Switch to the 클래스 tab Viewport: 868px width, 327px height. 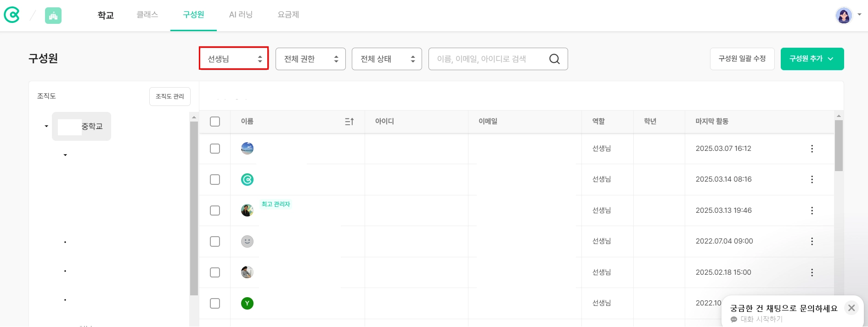147,15
